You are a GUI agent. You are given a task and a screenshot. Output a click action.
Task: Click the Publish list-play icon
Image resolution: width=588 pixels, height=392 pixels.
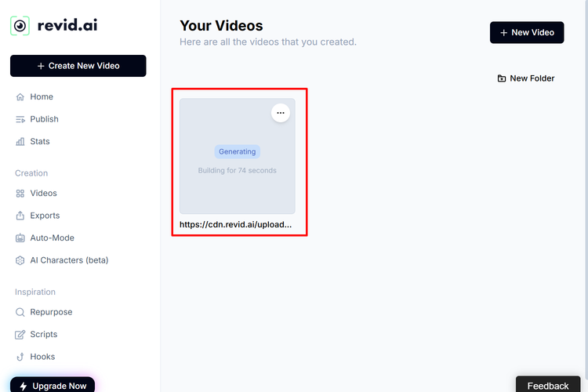point(20,120)
